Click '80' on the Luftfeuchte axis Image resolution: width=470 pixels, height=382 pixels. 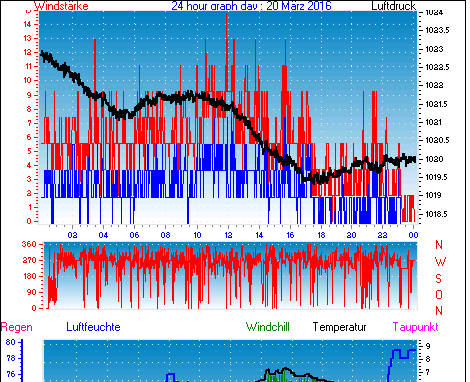[11, 342]
